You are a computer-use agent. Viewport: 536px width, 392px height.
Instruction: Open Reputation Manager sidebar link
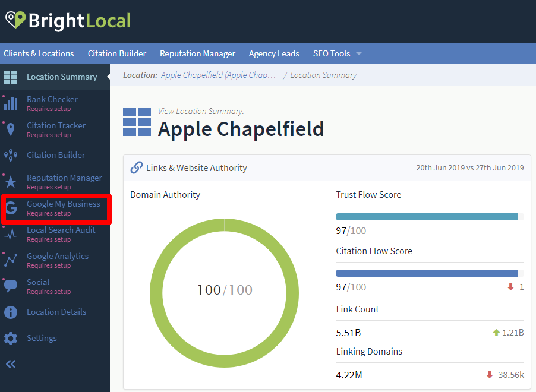64,178
